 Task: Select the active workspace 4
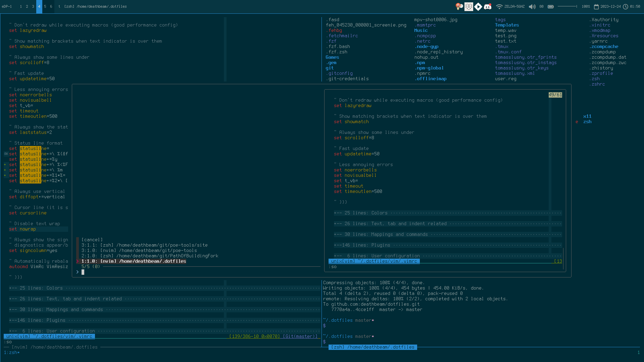[x=39, y=6]
